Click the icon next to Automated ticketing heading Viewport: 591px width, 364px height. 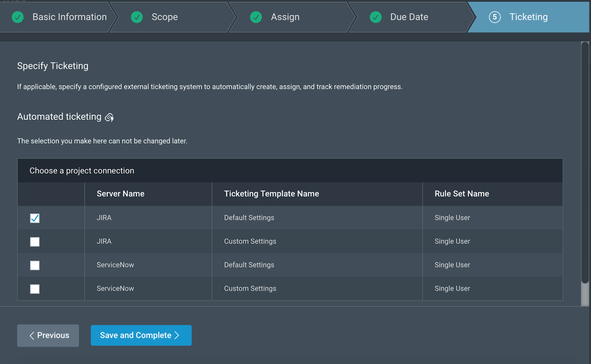(x=109, y=117)
